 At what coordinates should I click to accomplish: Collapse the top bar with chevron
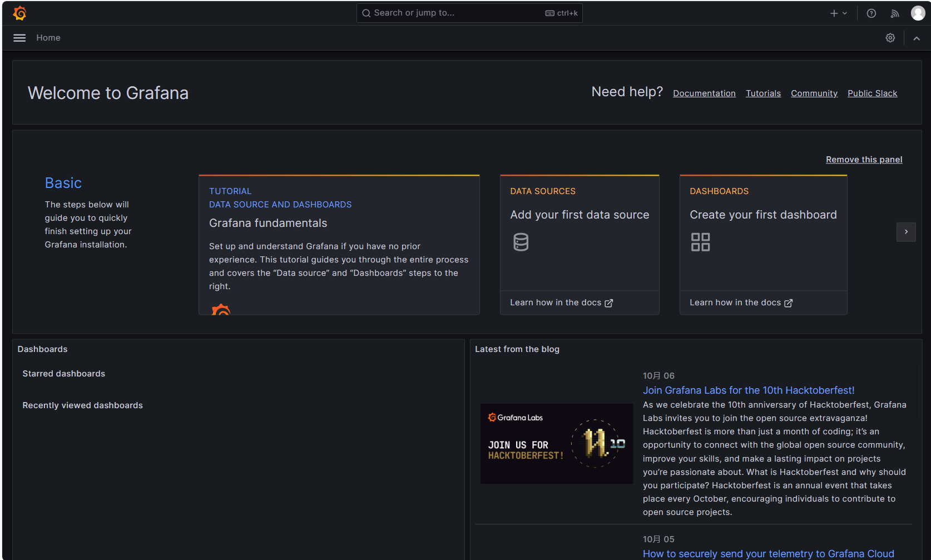click(917, 38)
